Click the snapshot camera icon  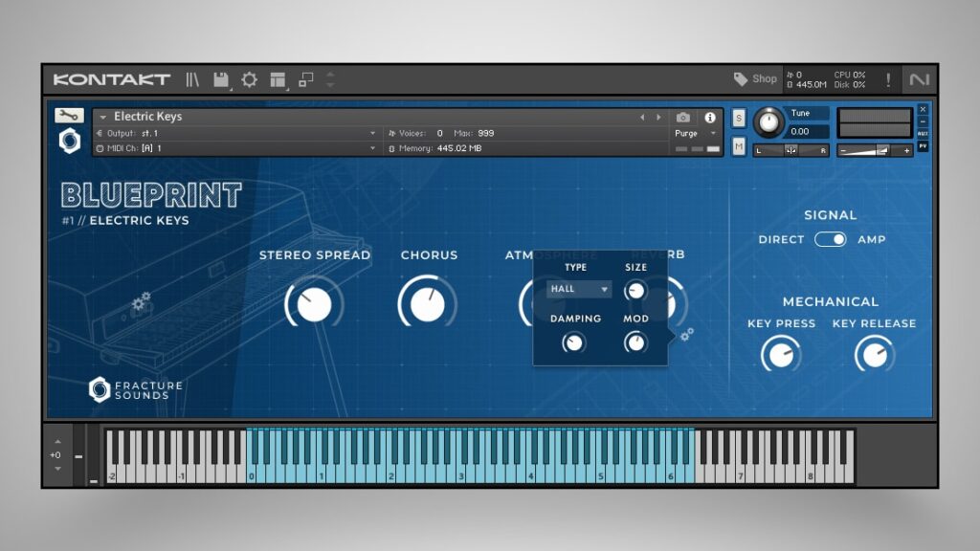click(x=683, y=118)
